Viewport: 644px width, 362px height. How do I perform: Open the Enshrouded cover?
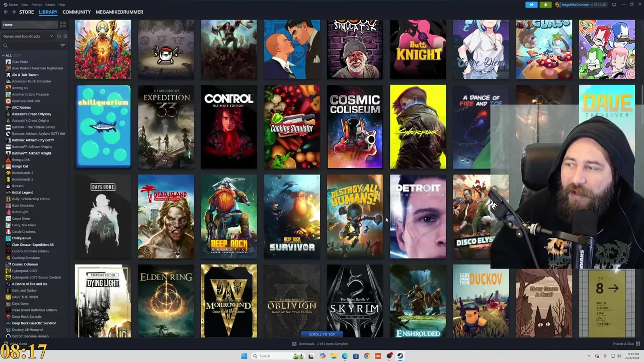pyautogui.click(x=418, y=301)
